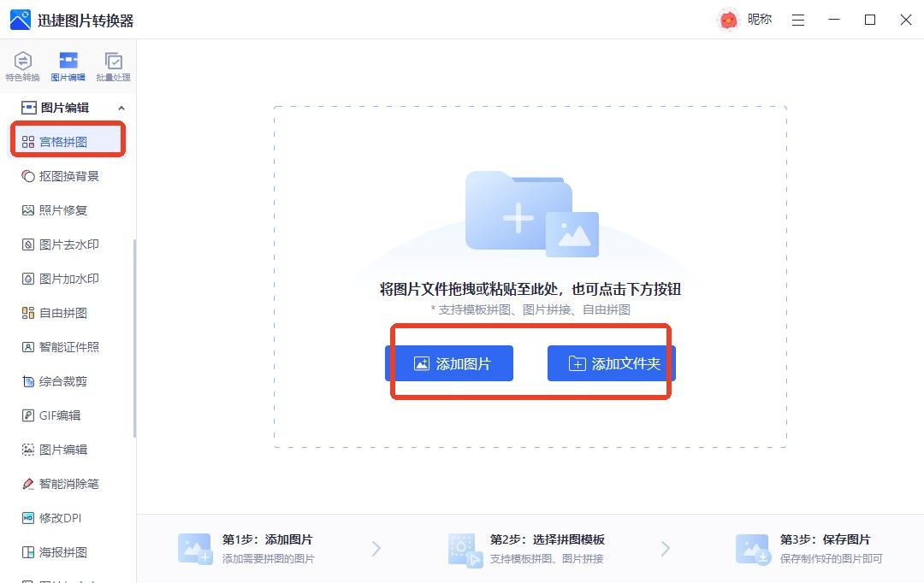Open the 特色转换 tab
Image resolution: width=924 pixels, height=583 pixels.
[x=23, y=66]
